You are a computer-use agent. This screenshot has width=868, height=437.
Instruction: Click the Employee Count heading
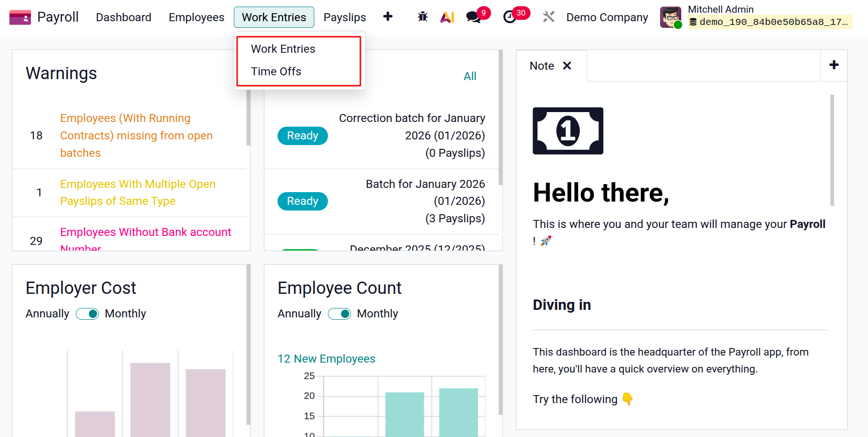tap(340, 288)
